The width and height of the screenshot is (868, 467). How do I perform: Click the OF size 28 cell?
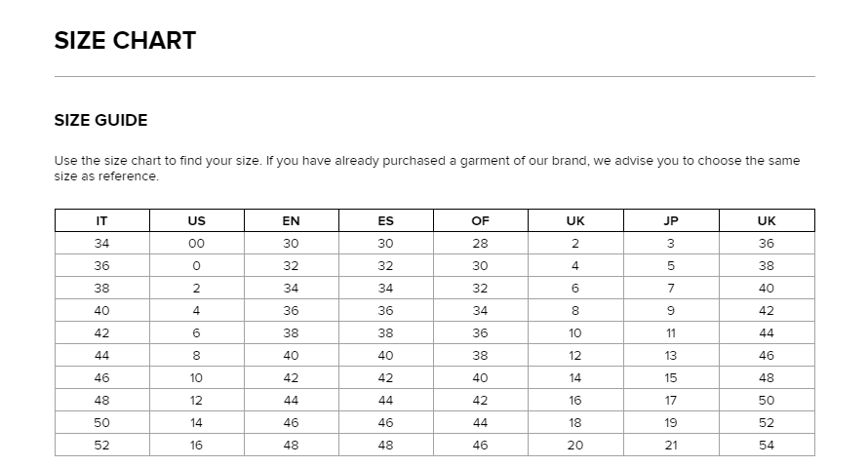tap(481, 244)
